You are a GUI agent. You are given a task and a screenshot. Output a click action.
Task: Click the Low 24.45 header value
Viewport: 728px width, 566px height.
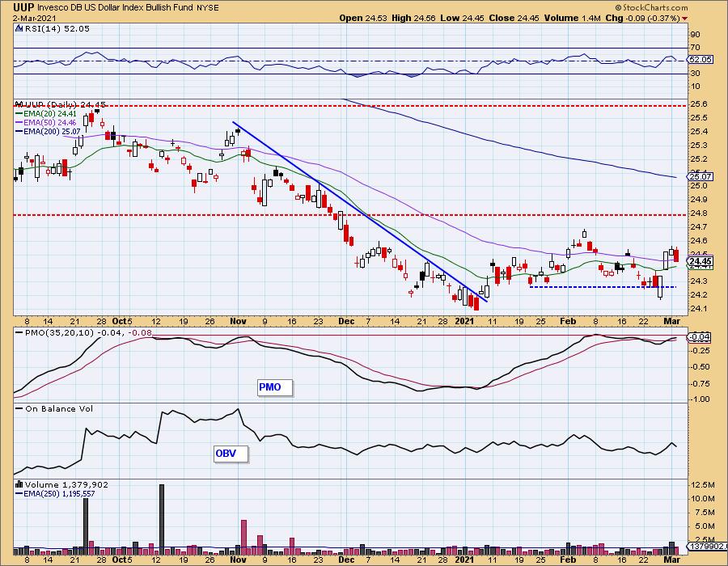coord(462,18)
